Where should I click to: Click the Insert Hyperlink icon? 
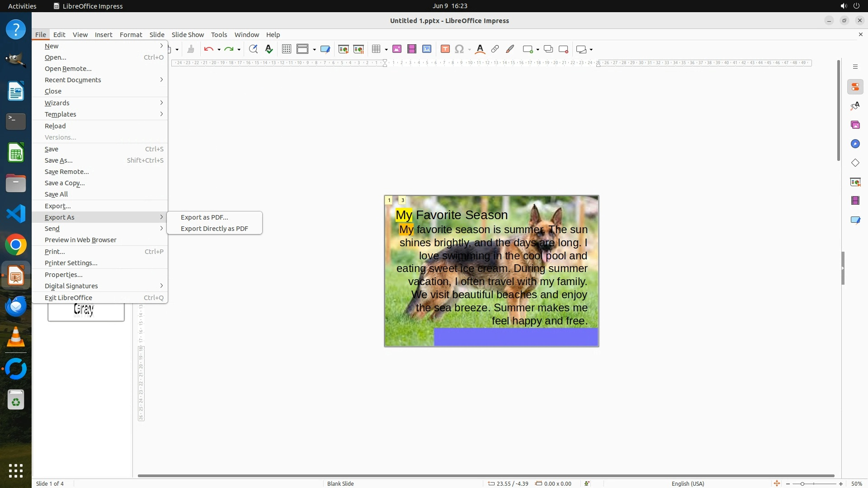tap(495, 49)
